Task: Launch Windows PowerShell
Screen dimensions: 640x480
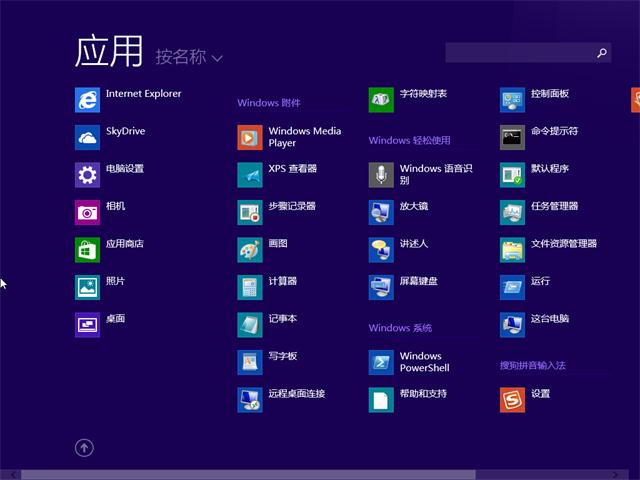Action: pyautogui.click(x=381, y=362)
